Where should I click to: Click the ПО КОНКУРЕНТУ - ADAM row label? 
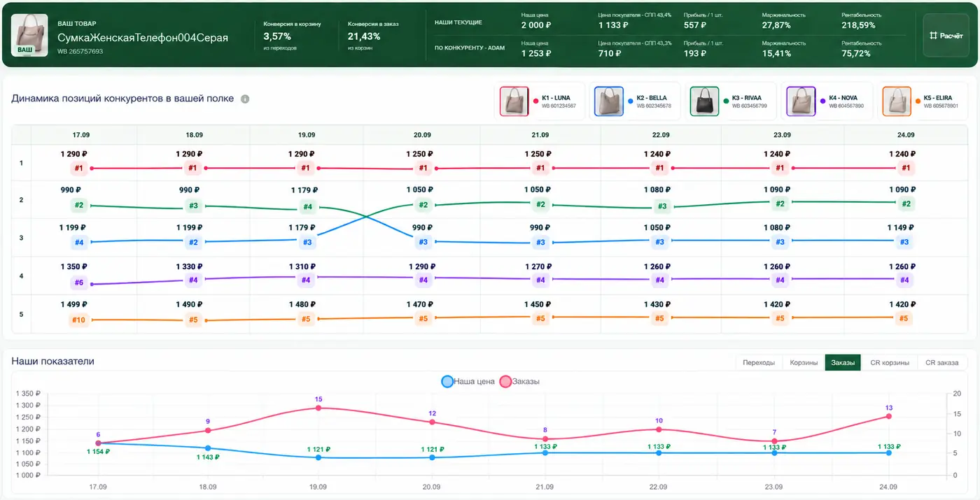point(470,48)
